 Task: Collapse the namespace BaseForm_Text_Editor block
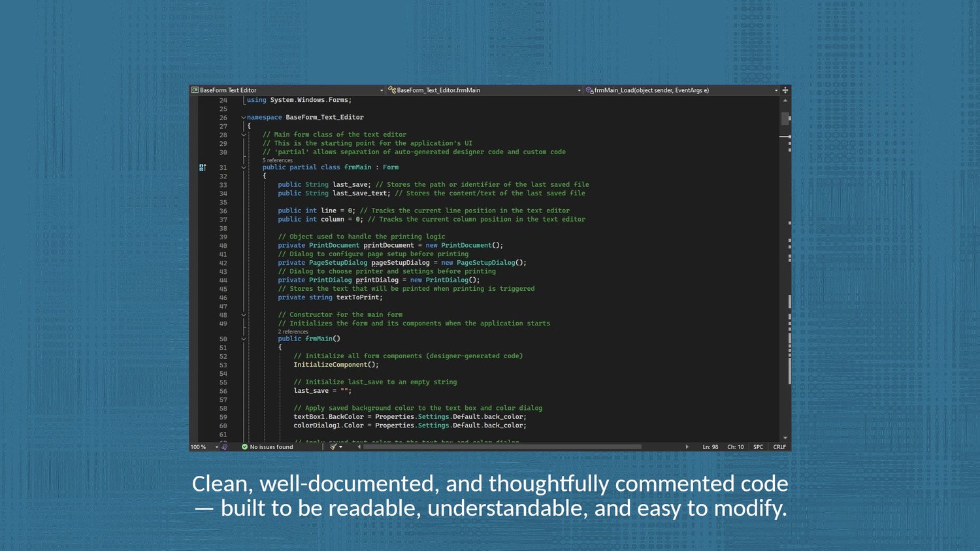tap(244, 118)
